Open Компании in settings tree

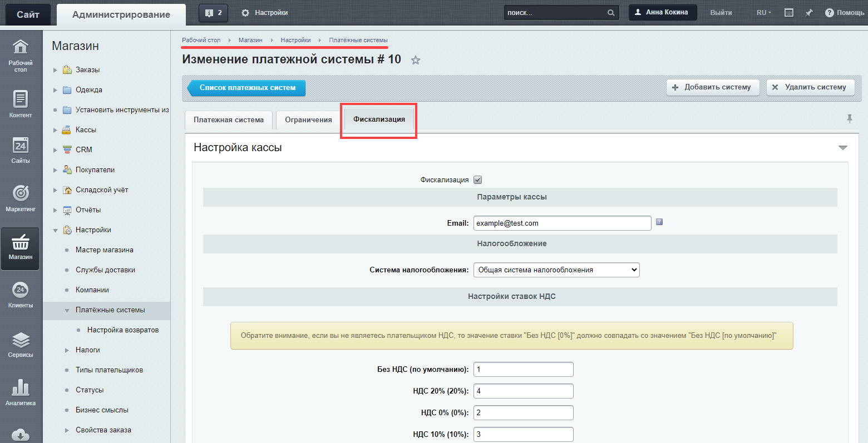[92, 290]
